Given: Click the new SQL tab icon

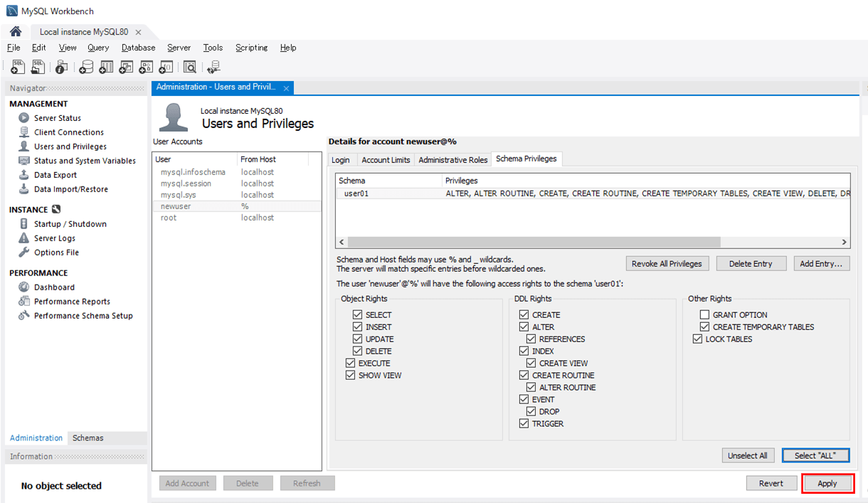Looking at the screenshot, I should point(18,67).
